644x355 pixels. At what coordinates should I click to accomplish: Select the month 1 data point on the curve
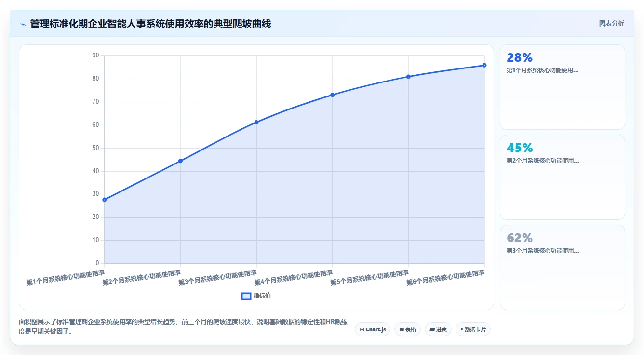click(x=105, y=200)
